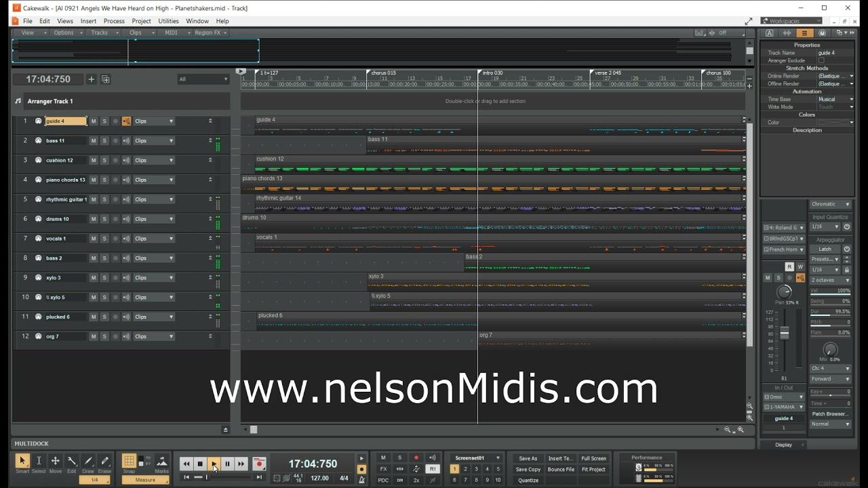Screen dimensions: 868x488
Task: Open the Measure snap dropdown
Action: (x=145, y=480)
